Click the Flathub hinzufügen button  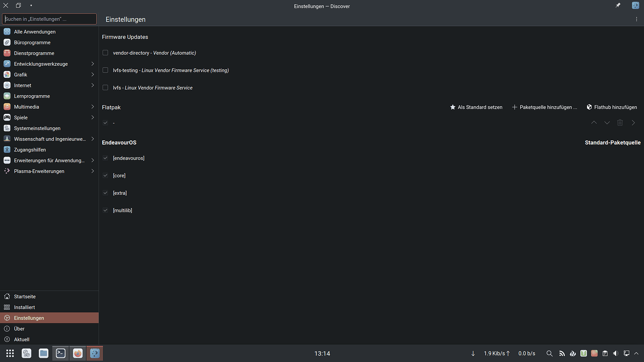pos(612,107)
